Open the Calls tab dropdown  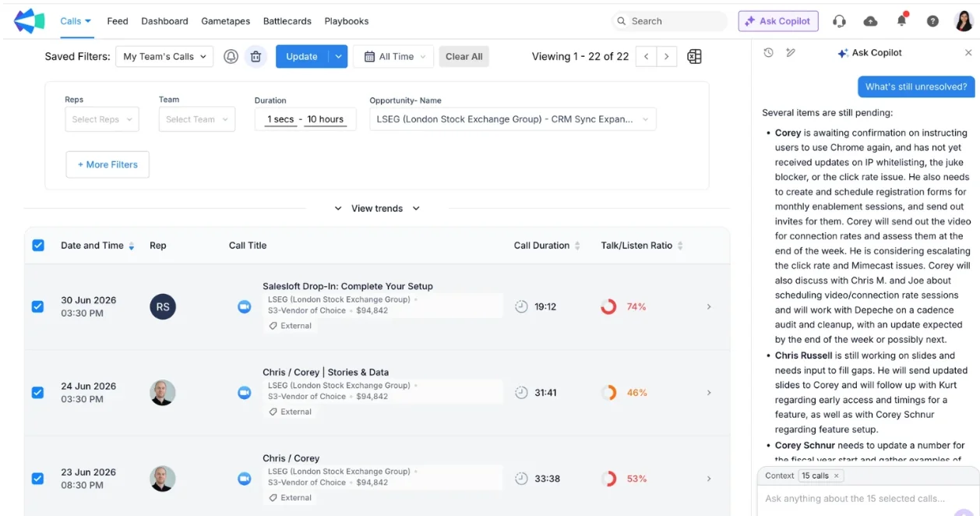coord(76,21)
